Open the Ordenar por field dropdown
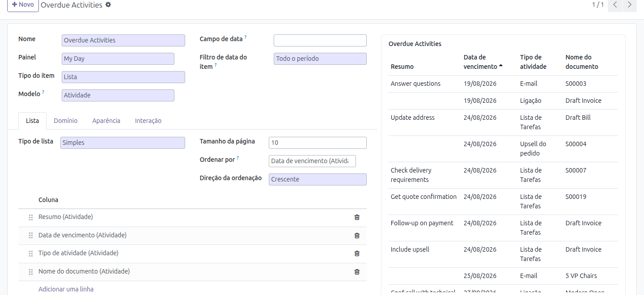644x295 pixels. click(312, 161)
